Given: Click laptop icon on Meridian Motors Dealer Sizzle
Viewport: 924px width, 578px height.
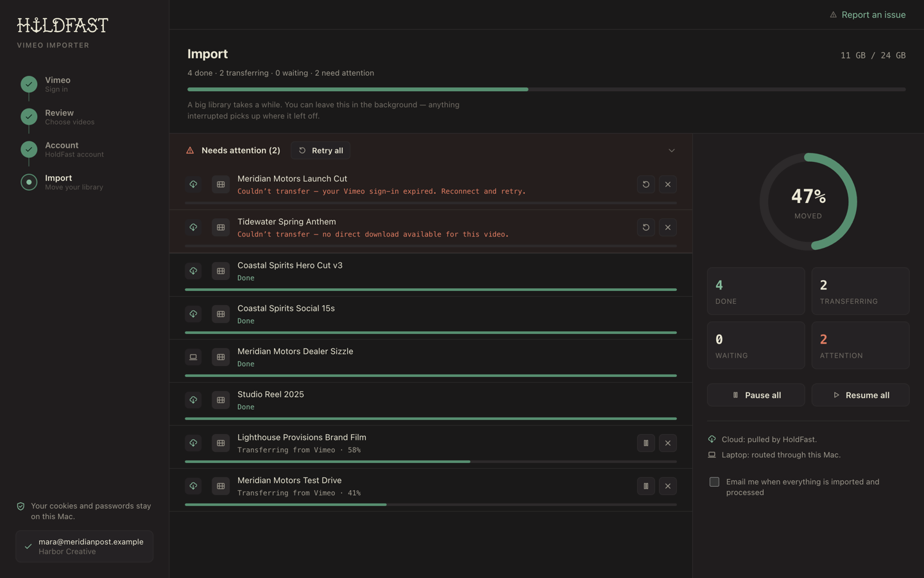Looking at the screenshot, I should (193, 357).
